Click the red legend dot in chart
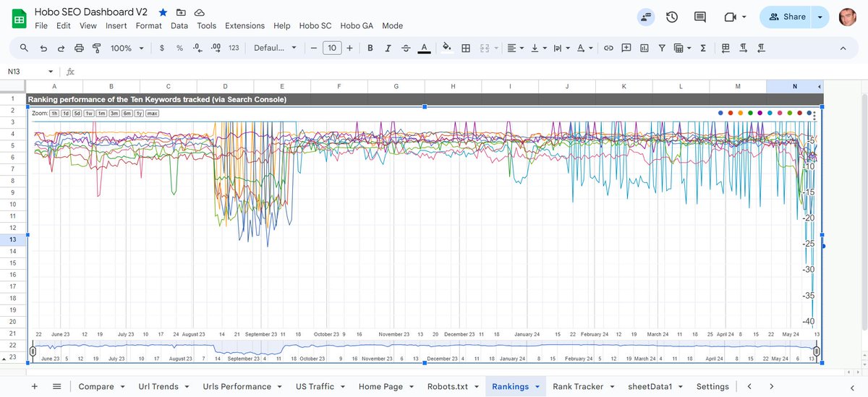Screen dimensions: 868x397 [x=731, y=113]
